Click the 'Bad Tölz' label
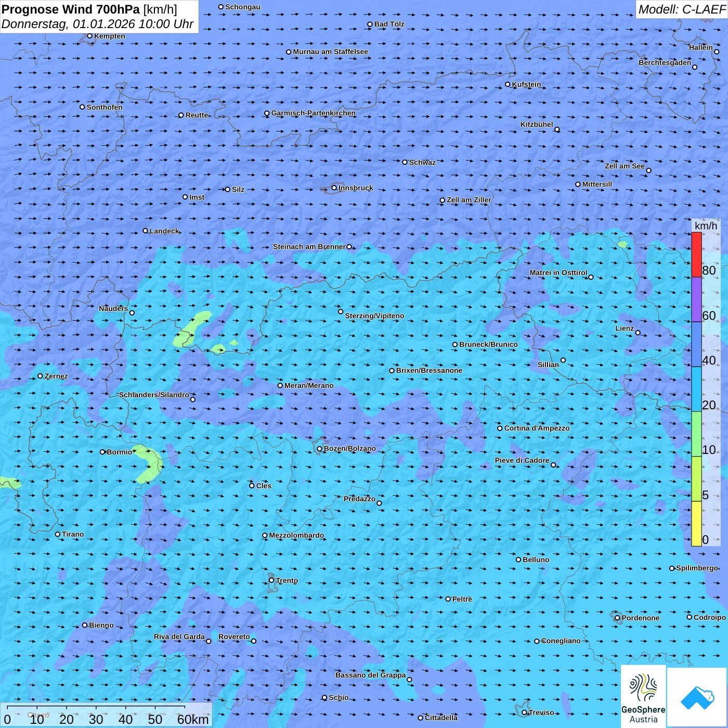728x728 pixels. [x=389, y=24]
